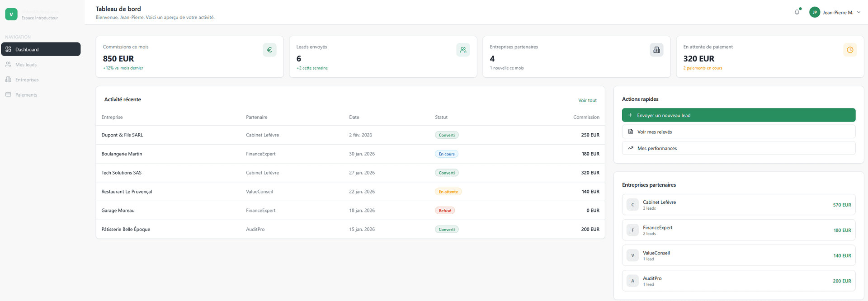The image size is (868, 301).
Task: Open FinanceExpert partner card
Action: point(739,230)
